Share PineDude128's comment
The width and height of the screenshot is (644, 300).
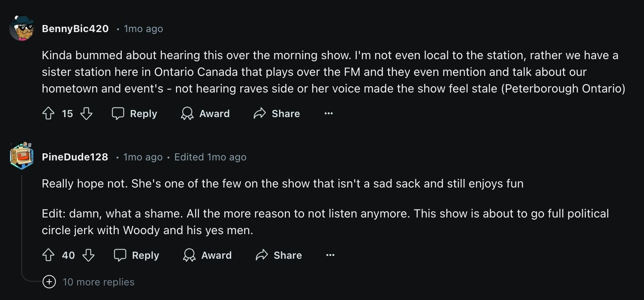tap(278, 255)
